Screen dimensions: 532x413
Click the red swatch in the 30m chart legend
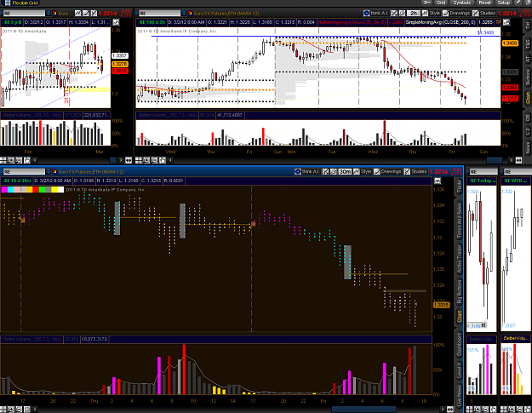point(36,190)
